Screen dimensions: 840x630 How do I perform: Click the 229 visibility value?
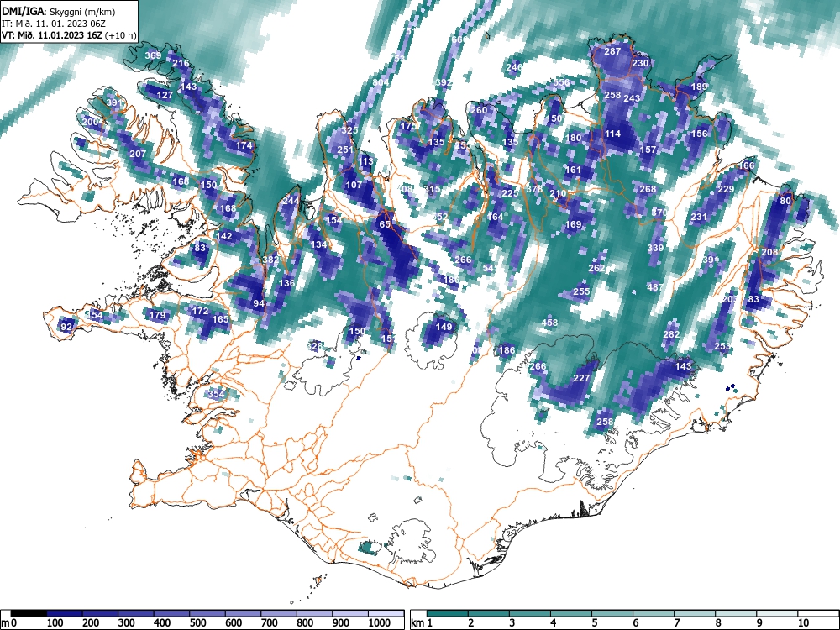point(726,189)
